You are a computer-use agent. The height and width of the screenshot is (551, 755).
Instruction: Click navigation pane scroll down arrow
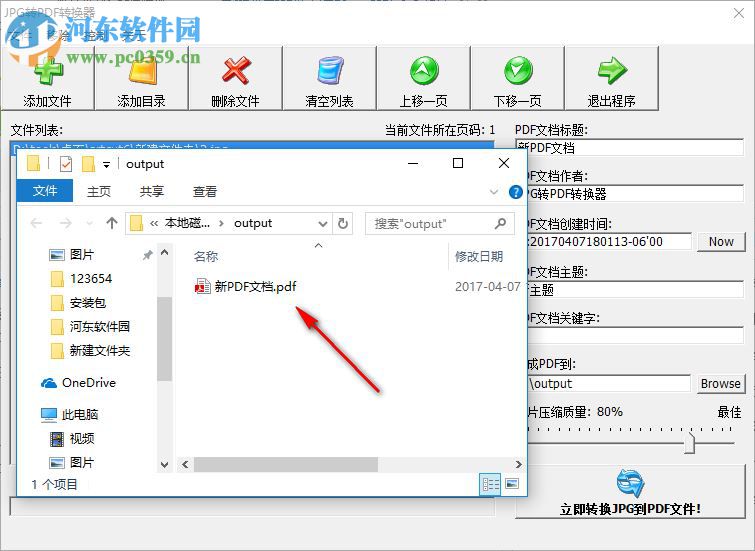point(164,465)
